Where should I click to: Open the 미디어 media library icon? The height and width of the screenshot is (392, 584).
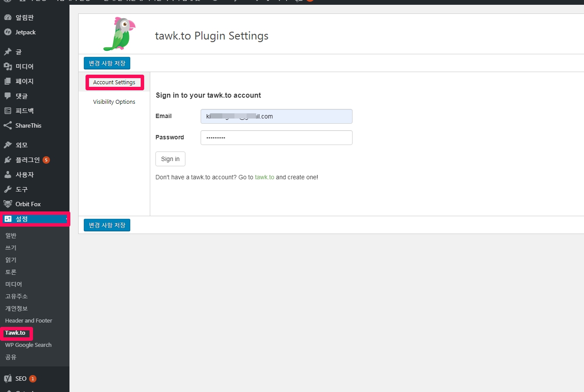tap(8, 66)
